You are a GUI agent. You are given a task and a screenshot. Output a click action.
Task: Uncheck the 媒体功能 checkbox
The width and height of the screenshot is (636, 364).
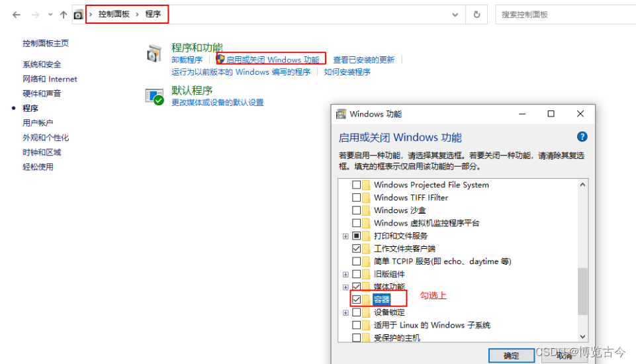[x=356, y=287]
